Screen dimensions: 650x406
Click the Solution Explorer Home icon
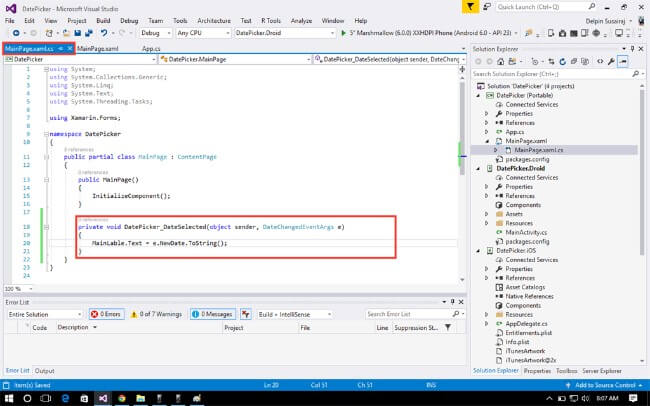(500, 61)
